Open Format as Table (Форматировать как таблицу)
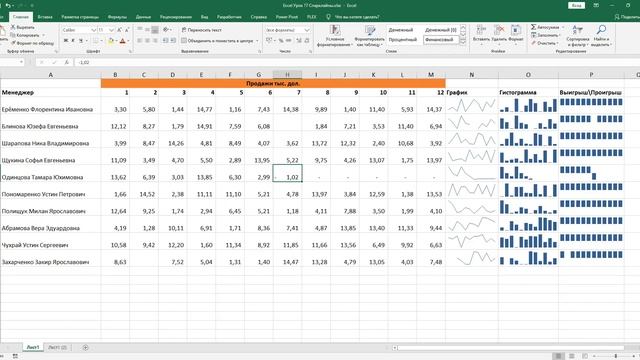Image resolution: width=640 pixels, height=360 pixels. 369,36
